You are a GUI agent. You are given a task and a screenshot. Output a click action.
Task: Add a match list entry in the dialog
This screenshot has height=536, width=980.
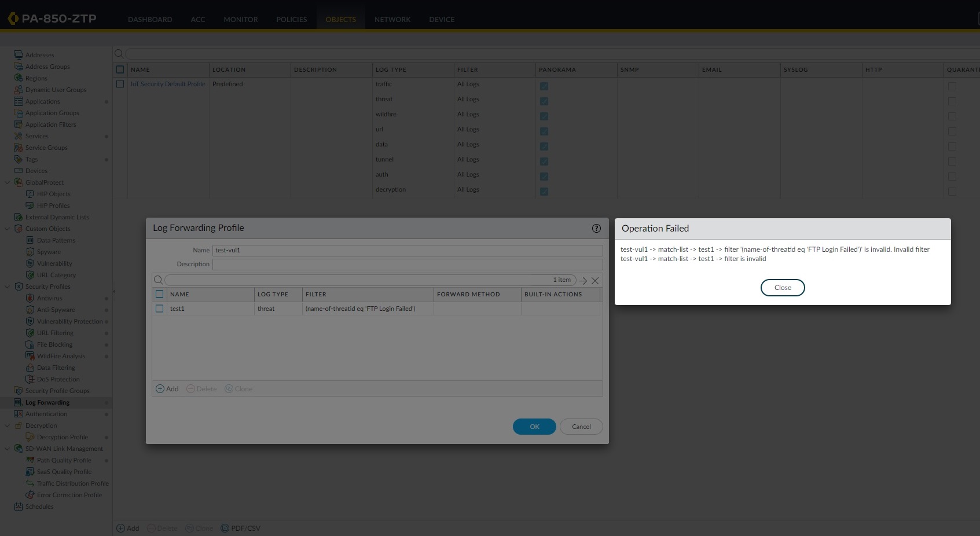point(167,389)
